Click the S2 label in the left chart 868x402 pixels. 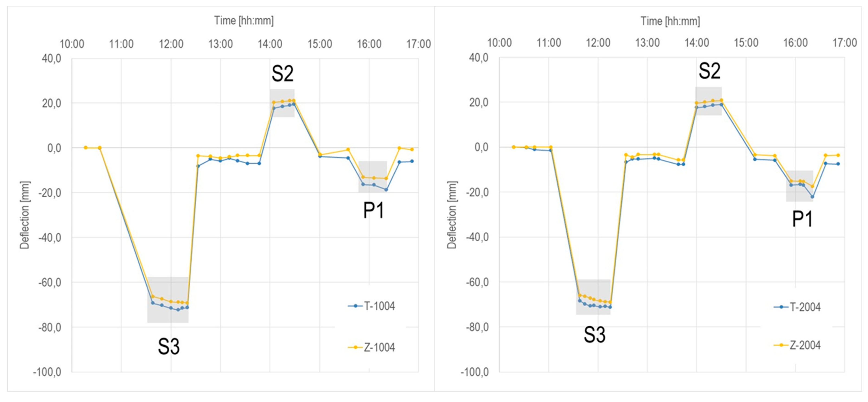tap(282, 73)
